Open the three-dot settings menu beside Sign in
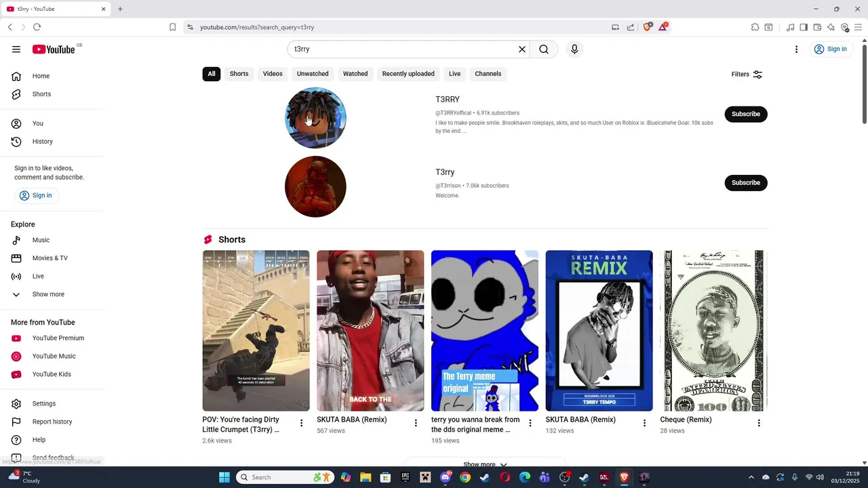The width and height of the screenshot is (868, 488). point(796,49)
